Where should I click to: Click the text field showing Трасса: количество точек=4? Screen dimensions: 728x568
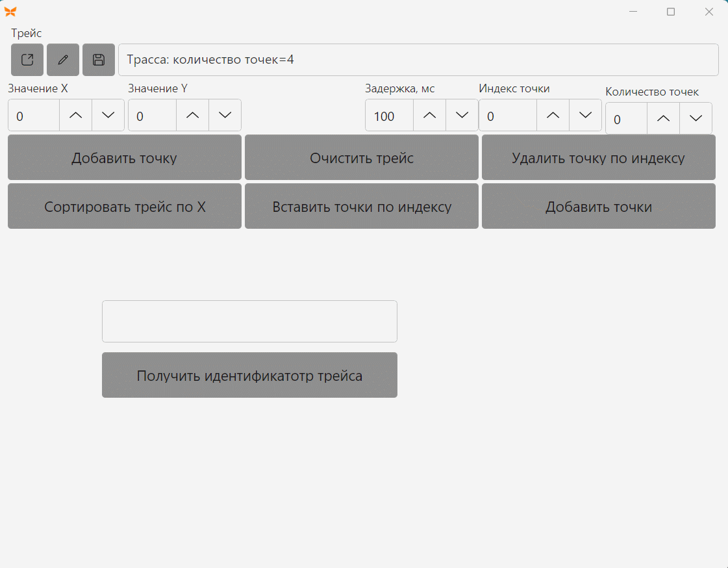(x=418, y=60)
